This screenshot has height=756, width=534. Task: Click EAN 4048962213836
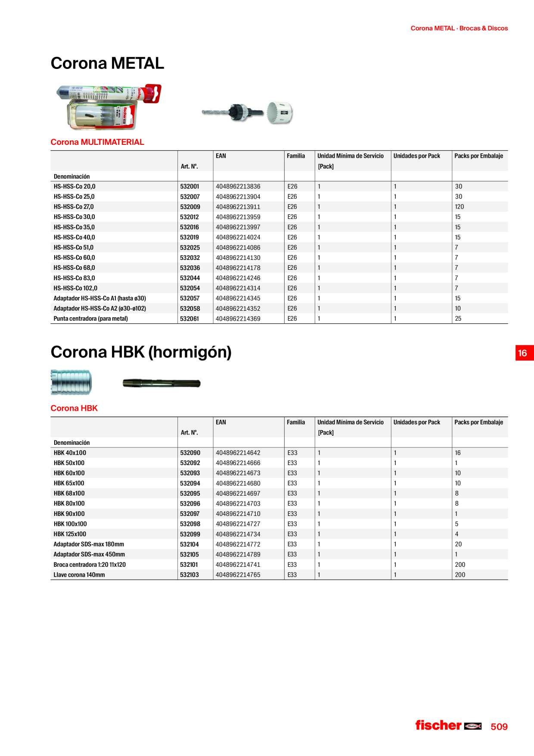point(238,187)
